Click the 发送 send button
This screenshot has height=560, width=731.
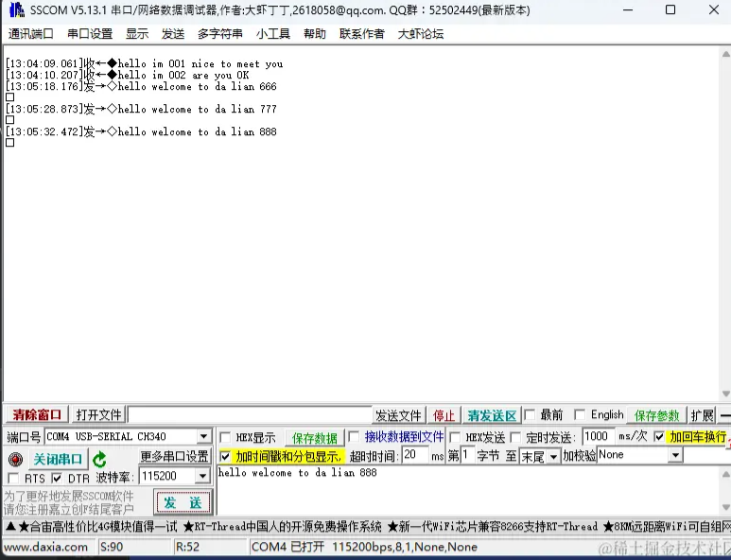(x=183, y=502)
